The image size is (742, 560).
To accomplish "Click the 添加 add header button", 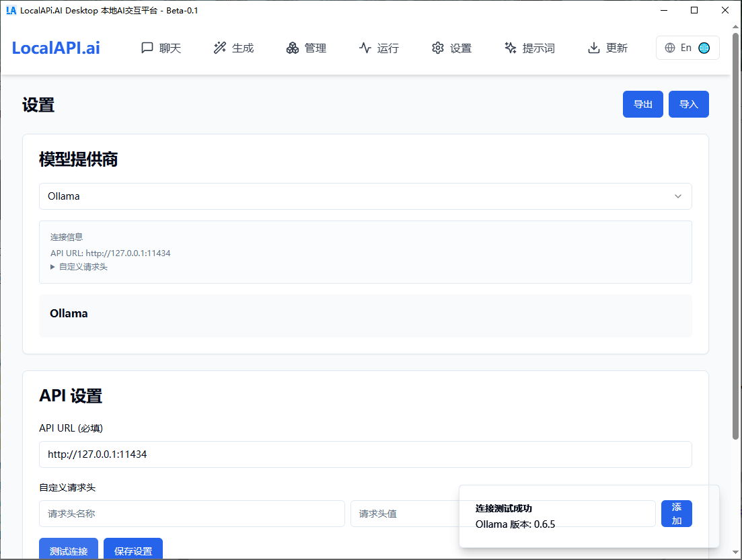I will [677, 514].
